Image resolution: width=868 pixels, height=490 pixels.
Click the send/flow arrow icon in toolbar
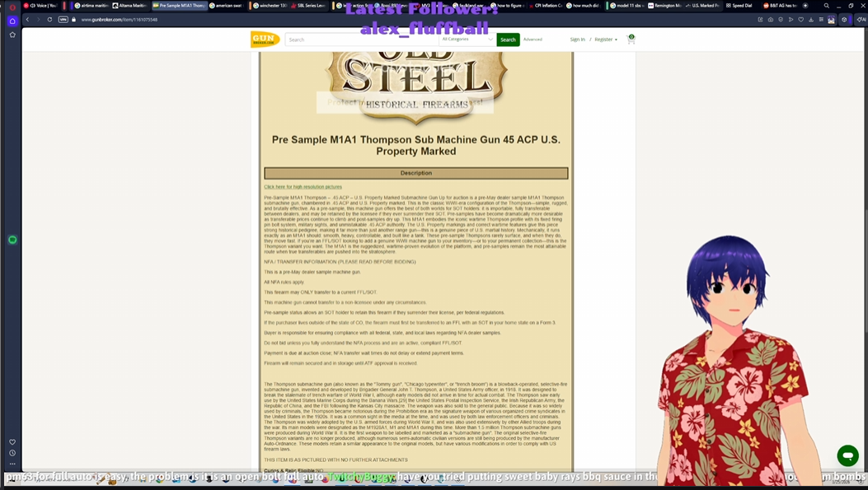tap(791, 20)
